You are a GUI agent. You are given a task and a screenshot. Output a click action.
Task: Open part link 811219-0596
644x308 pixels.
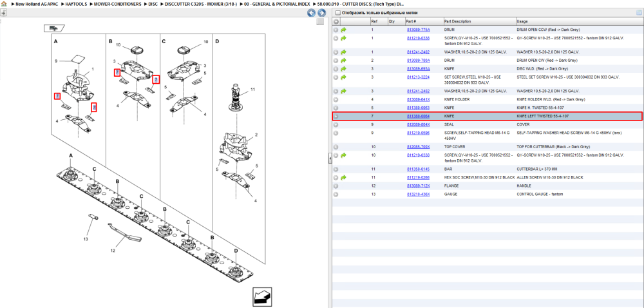tap(418, 133)
